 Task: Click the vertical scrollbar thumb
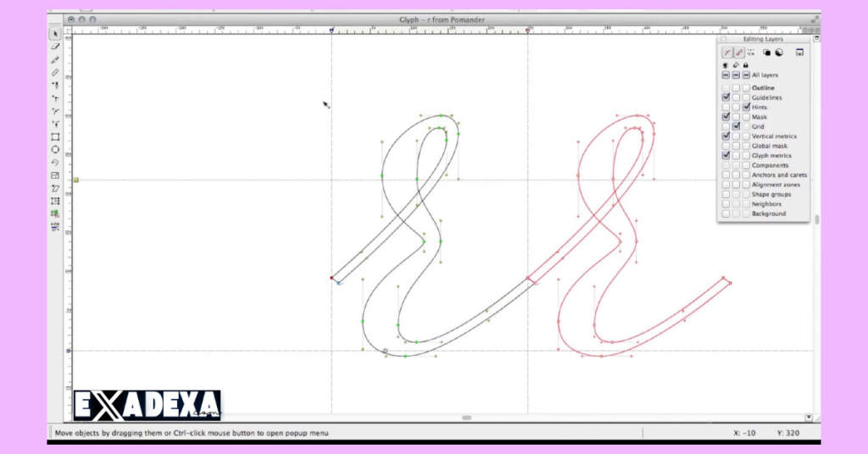[817, 219]
